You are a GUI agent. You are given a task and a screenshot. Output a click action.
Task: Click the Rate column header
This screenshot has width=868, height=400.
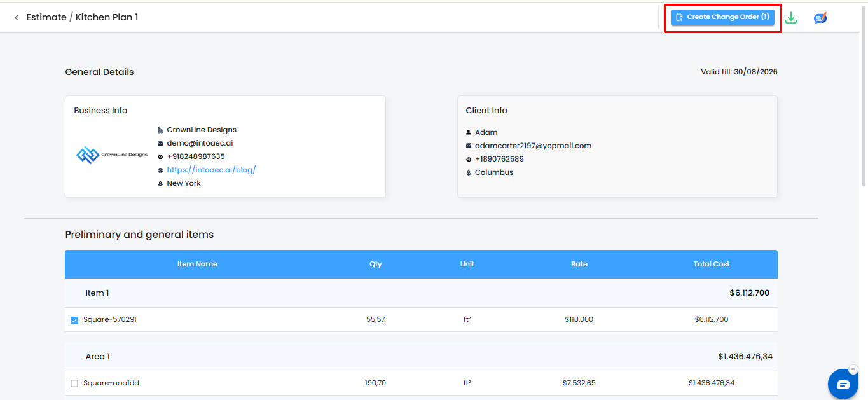(x=579, y=264)
